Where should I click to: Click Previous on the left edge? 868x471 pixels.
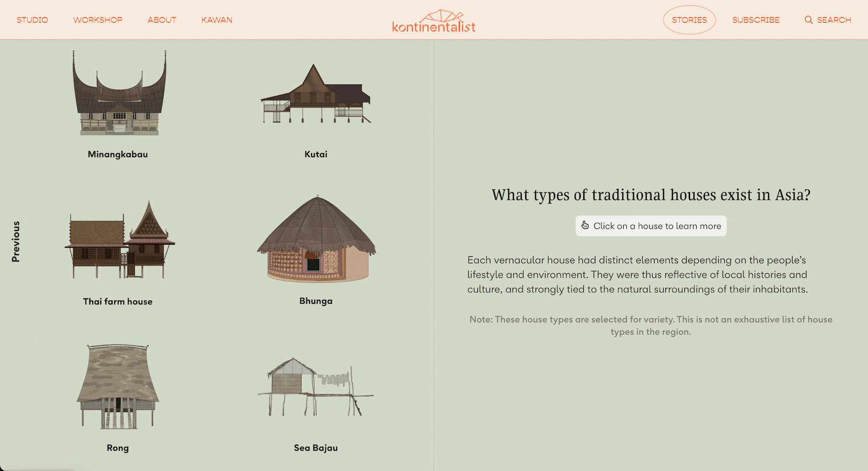click(x=16, y=238)
